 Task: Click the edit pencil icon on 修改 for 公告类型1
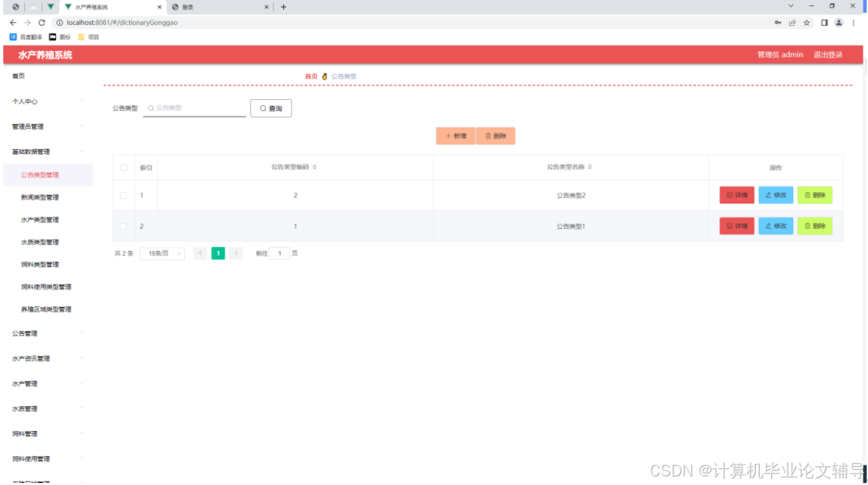click(767, 226)
